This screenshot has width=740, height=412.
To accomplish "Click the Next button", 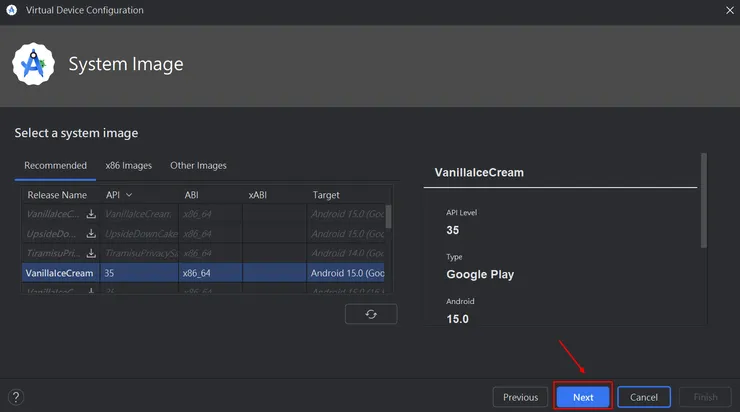I will (x=583, y=397).
